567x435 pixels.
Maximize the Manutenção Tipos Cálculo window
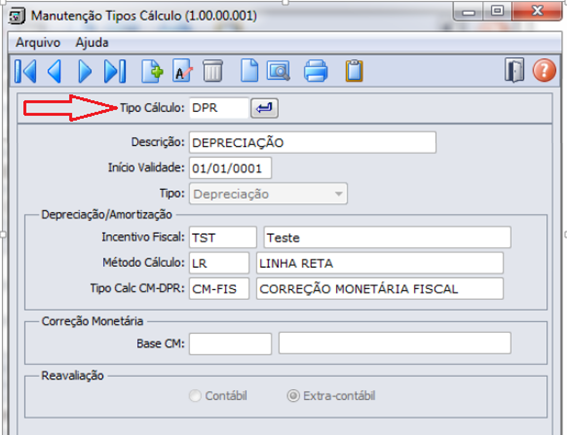(497, 12)
